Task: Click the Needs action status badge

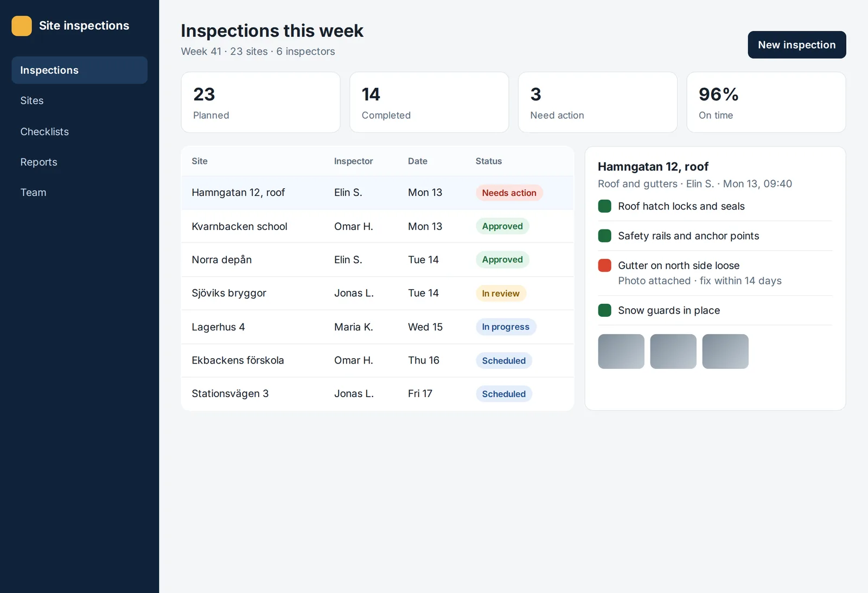Action: (509, 193)
